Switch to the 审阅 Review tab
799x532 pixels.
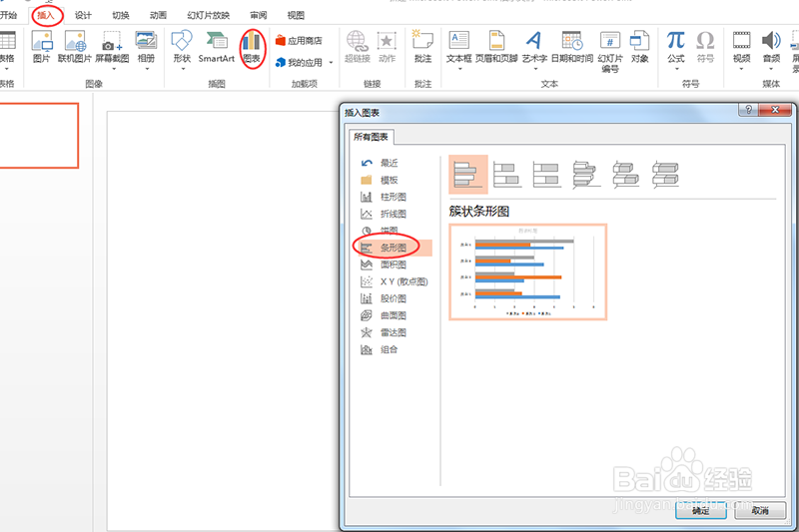tap(259, 15)
